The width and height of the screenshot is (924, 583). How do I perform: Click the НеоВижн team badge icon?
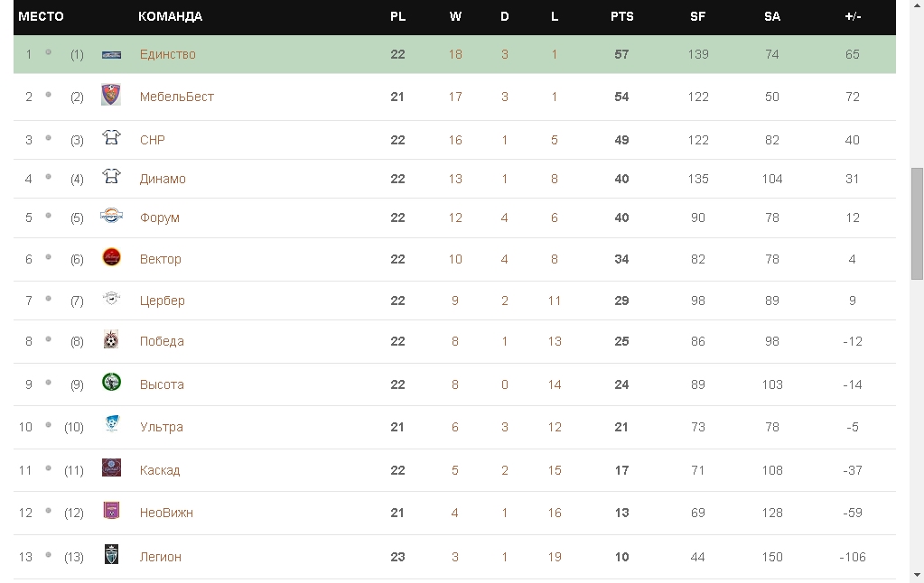click(111, 511)
